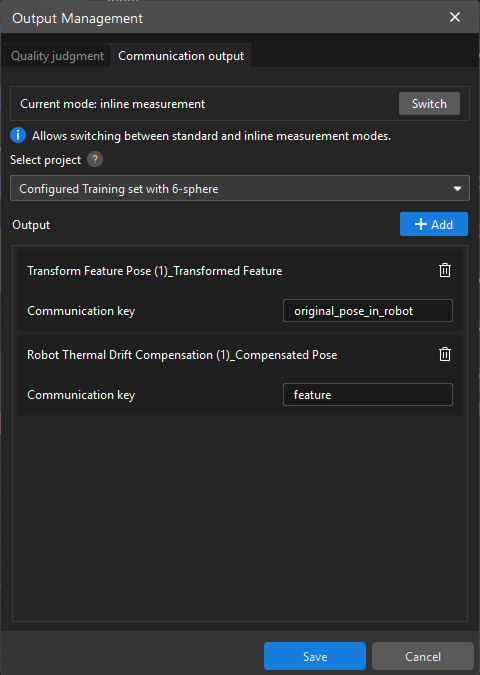Screen dimensions: 480x675
Task: Click the Select project label
Action: tap(46, 160)
